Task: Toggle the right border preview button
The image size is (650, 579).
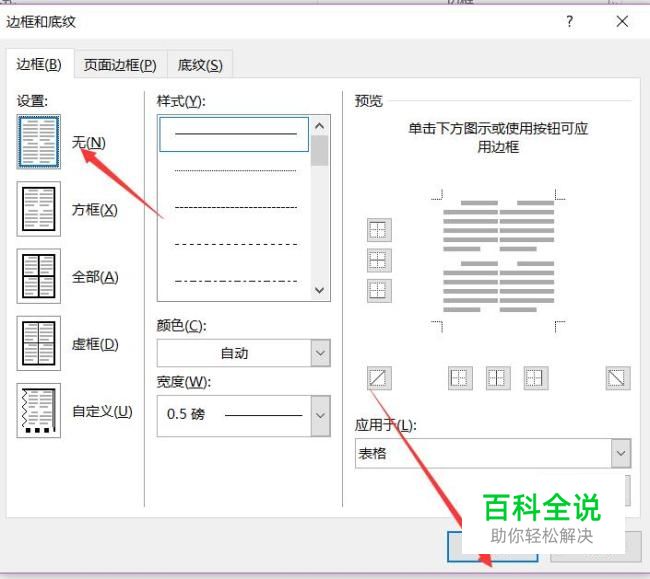Action: coord(536,378)
